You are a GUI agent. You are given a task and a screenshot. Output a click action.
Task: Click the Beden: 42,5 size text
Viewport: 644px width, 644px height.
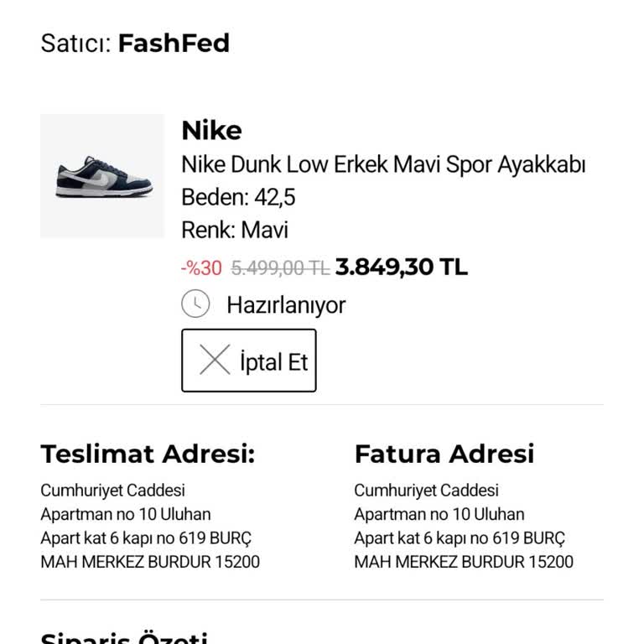pyautogui.click(x=238, y=197)
